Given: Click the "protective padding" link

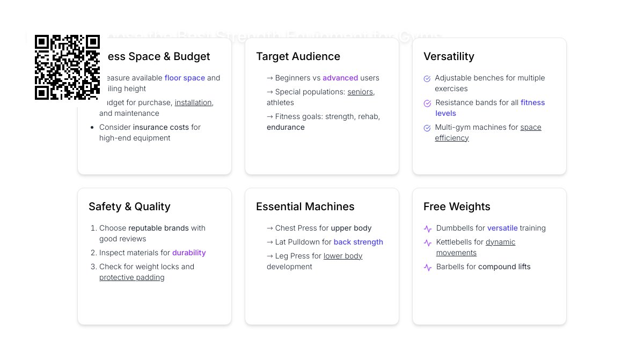Looking at the screenshot, I should 131,277.
